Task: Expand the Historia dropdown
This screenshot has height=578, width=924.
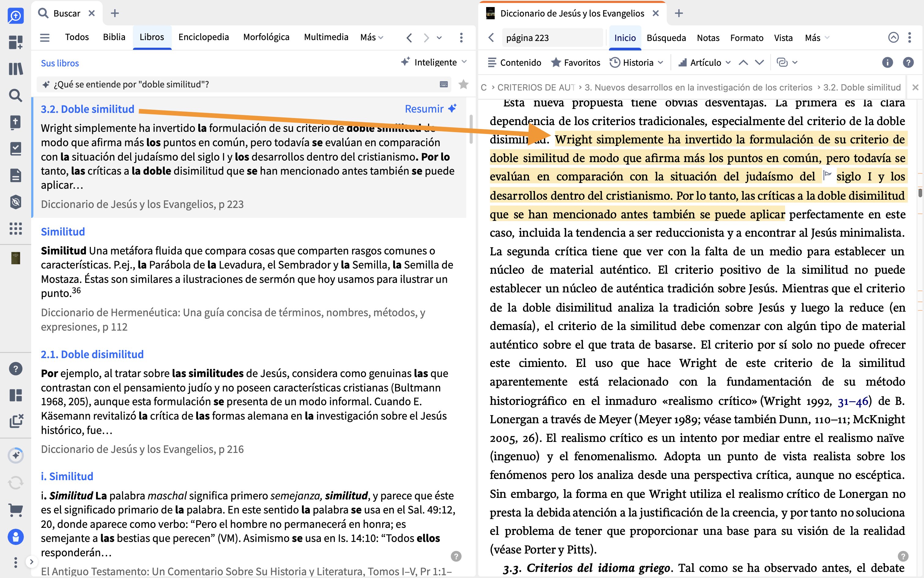Action: click(636, 62)
